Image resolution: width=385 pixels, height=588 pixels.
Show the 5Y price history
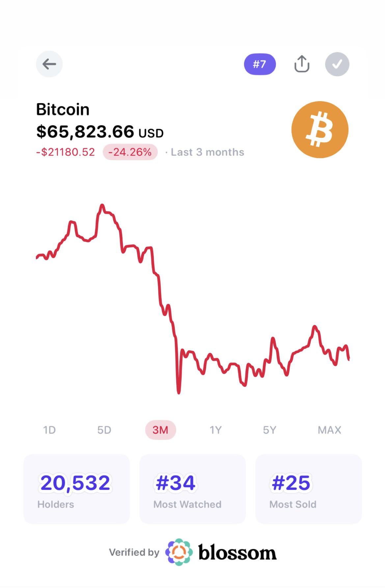coord(269,430)
